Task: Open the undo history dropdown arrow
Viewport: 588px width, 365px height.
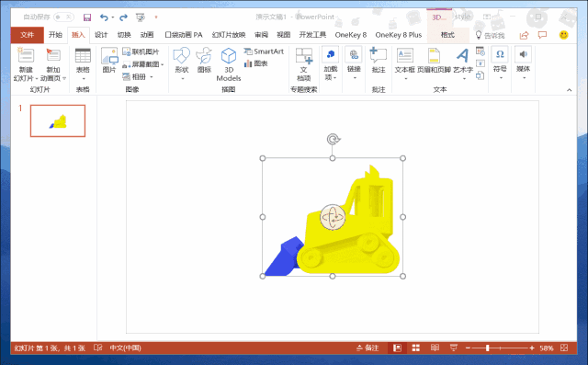Action: (x=112, y=17)
